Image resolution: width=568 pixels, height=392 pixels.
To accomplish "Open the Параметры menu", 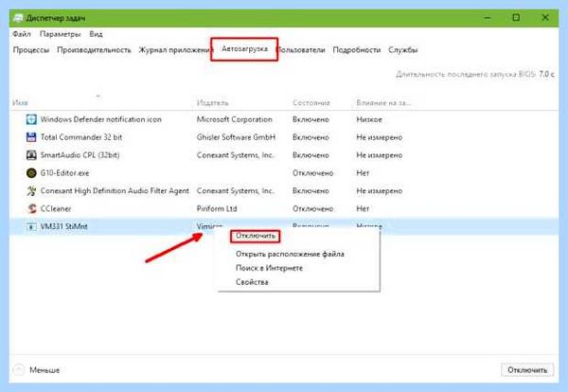I will click(61, 34).
